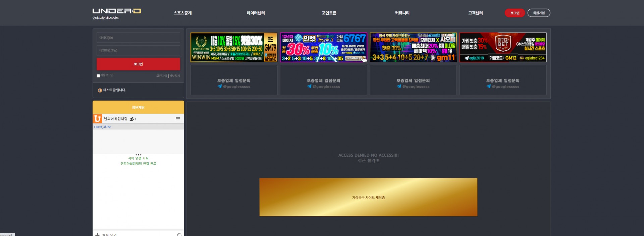Image resolution: width=644 pixels, height=236 pixels.
Task: Open the 이기자 BET GM12 banner
Action: coord(503,47)
